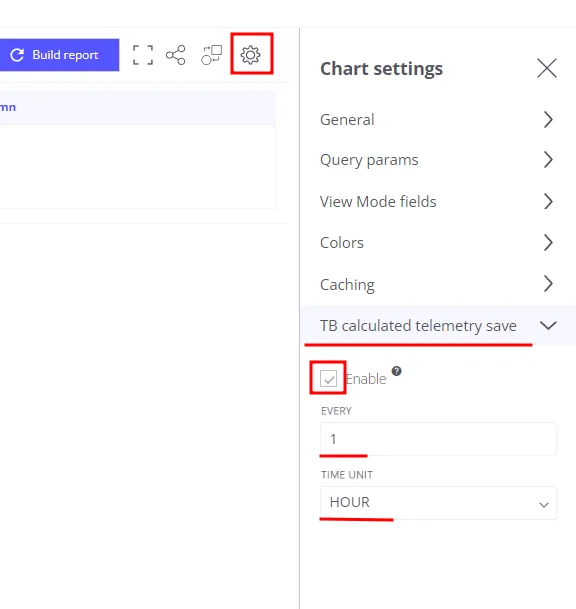Click the TIME UNIT dropdown arrow
Screen dimensions: 576x609
coord(544,505)
